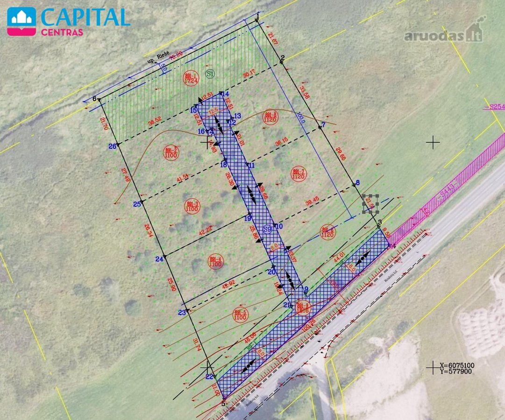Click boundary point number 24
505x420 pixels.
click(x=159, y=259)
